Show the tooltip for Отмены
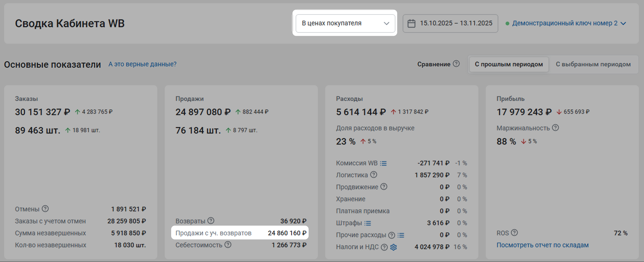This screenshot has height=262, width=644. click(45, 209)
